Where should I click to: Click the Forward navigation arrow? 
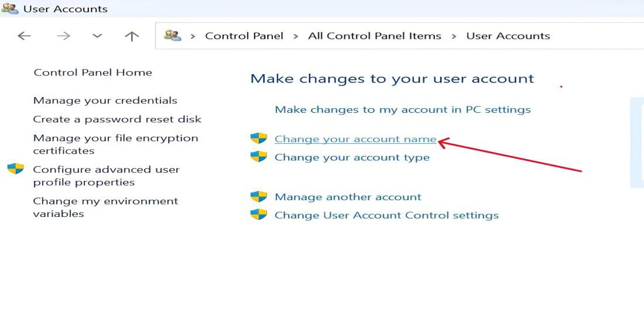(x=63, y=36)
